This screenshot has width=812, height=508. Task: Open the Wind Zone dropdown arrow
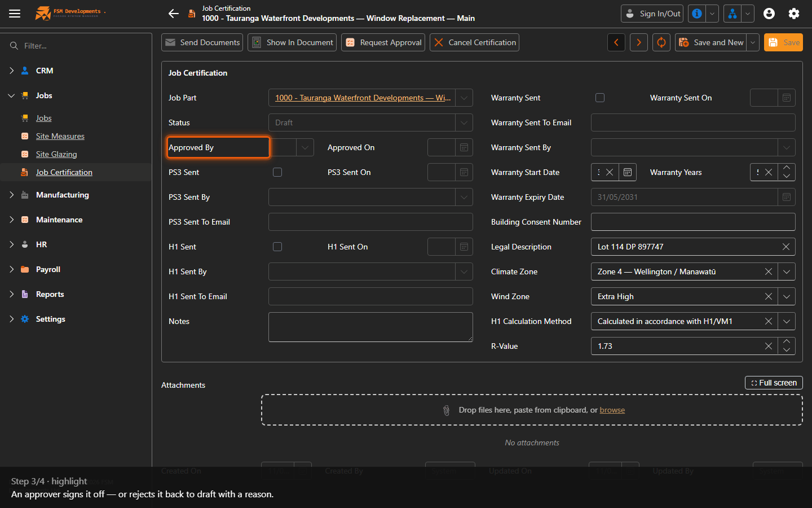coord(787,296)
